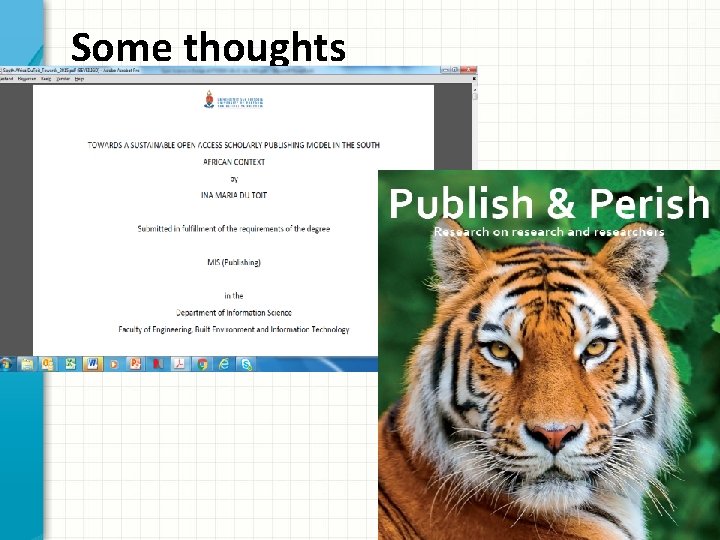
Task: Click the university crest logo in the PDF
Action: pyautogui.click(x=209, y=99)
